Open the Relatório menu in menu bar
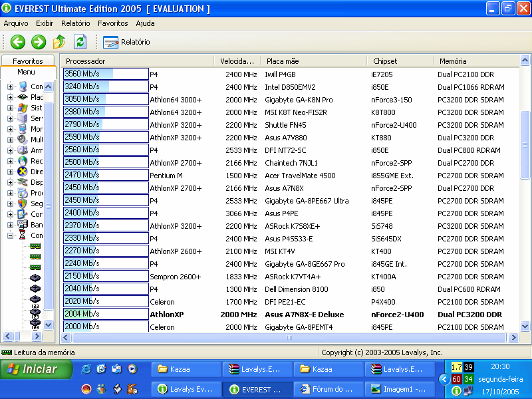Viewport: 532px width, 399px height. point(76,23)
